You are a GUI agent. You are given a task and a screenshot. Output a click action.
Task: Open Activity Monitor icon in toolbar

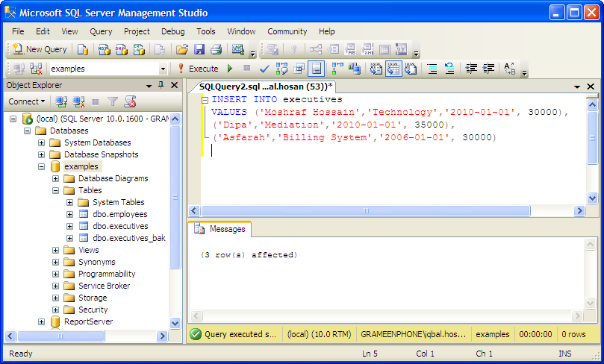tap(238, 49)
